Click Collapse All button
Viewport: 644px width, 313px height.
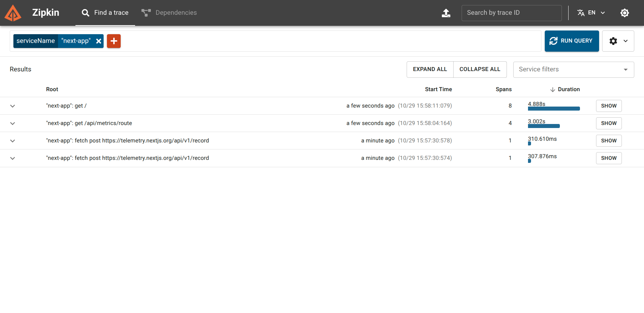click(x=479, y=69)
